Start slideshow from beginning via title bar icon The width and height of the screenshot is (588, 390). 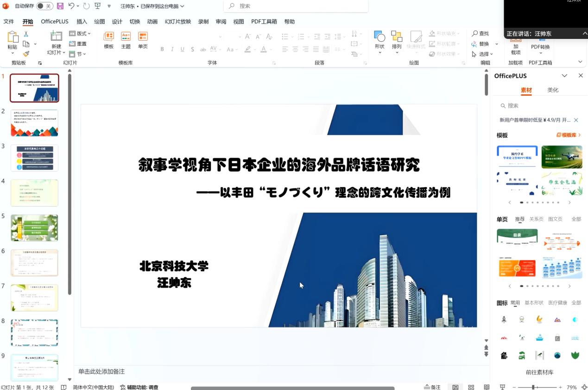pos(97,6)
